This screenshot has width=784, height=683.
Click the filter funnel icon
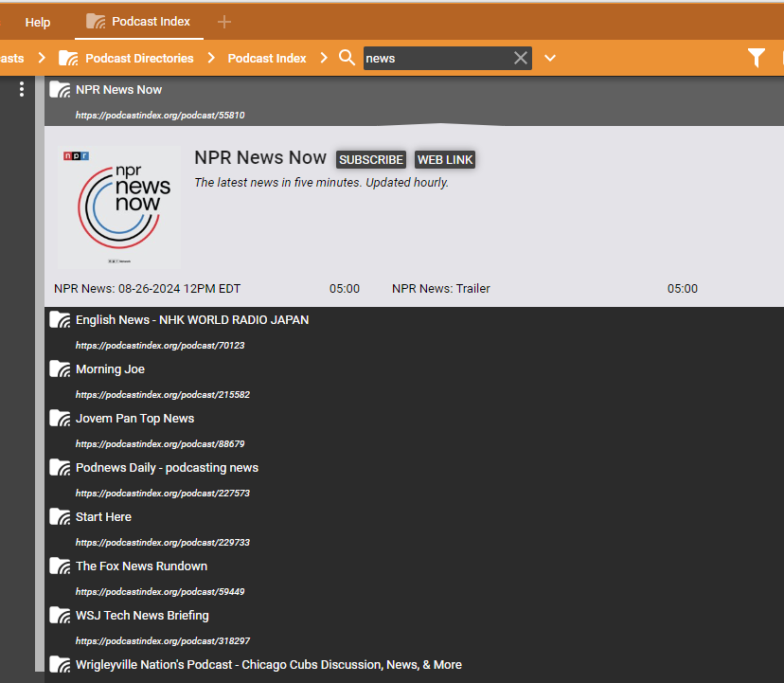coord(756,59)
